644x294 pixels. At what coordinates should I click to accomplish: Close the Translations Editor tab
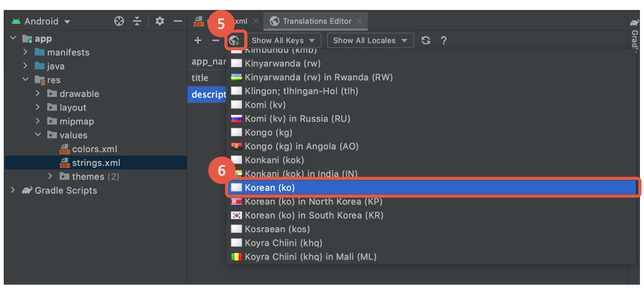pos(360,21)
